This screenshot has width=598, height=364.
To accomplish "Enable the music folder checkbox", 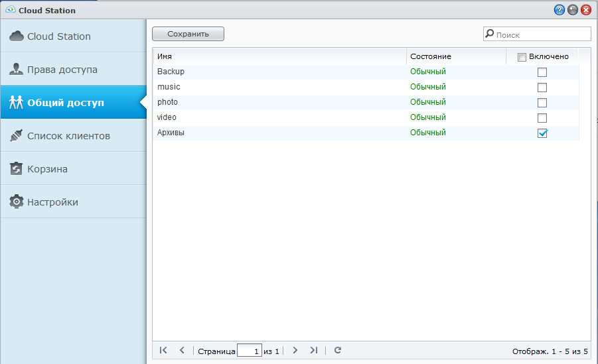I will coord(542,88).
